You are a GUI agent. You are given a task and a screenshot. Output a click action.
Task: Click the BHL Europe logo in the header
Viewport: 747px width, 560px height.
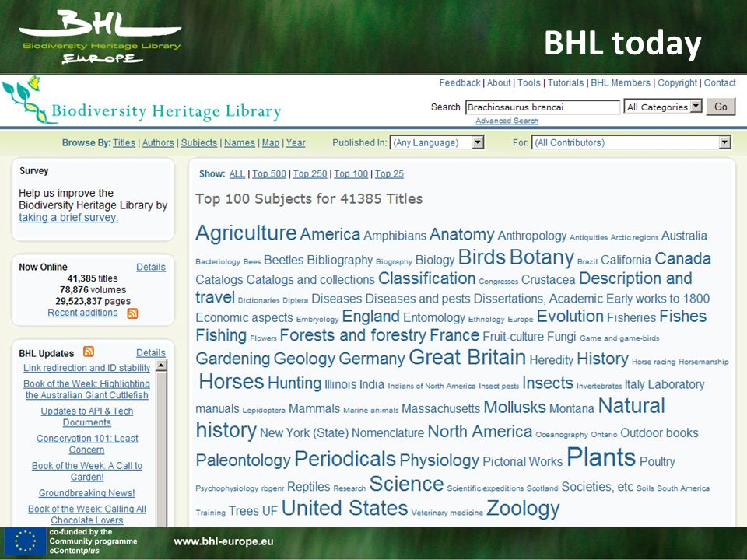(x=100, y=37)
